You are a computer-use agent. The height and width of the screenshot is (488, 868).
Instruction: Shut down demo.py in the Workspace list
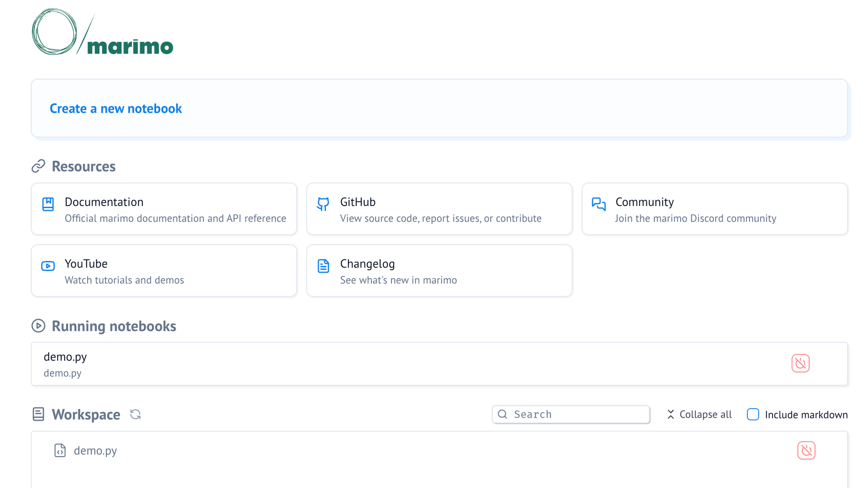coord(806,450)
